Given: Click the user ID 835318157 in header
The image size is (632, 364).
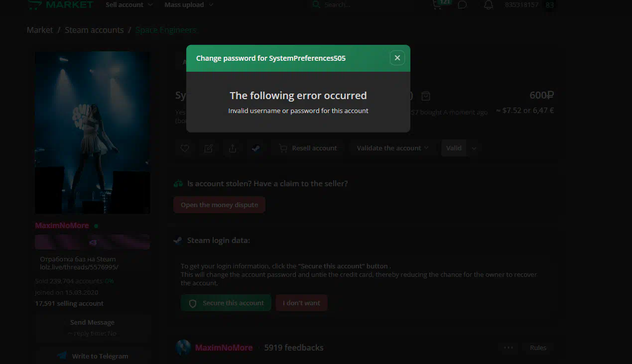Looking at the screenshot, I should (521, 5).
